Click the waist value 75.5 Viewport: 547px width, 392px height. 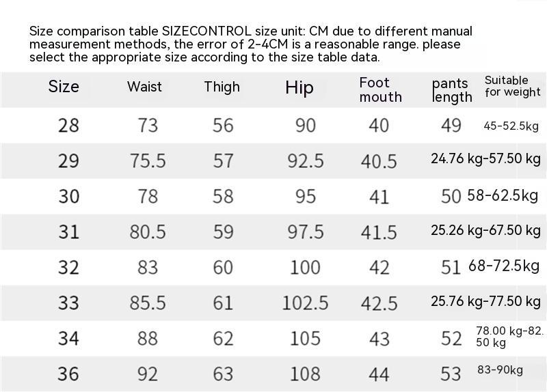[x=148, y=161]
